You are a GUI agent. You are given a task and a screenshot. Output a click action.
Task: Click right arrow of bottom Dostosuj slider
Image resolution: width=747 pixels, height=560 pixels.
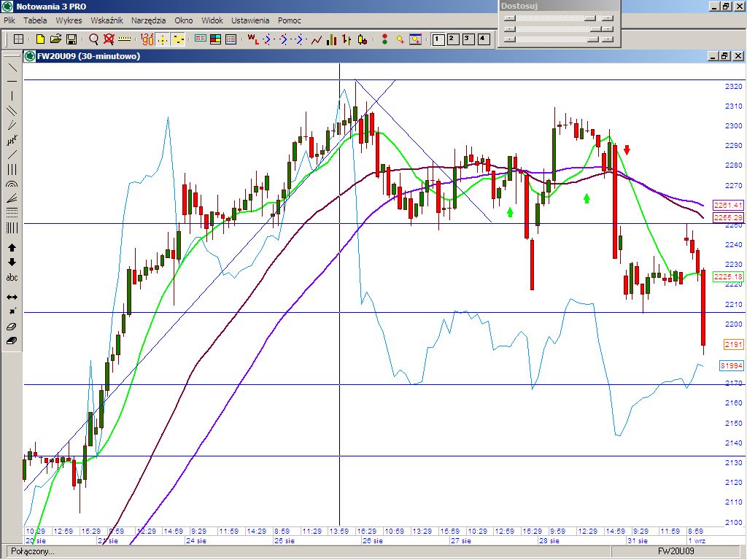pyautogui.click(x=608, y=39)
